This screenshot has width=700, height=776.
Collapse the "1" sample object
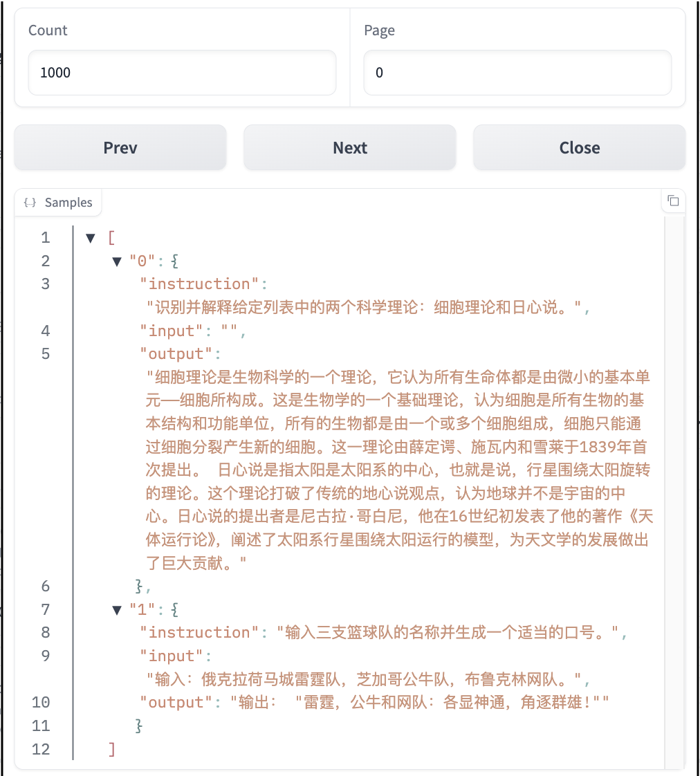(x=116, y=609)
